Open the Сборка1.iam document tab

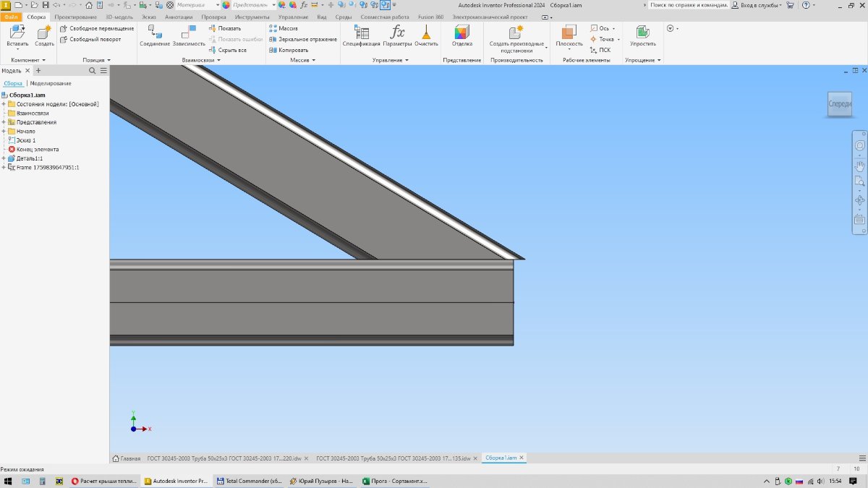coord(502,458)
